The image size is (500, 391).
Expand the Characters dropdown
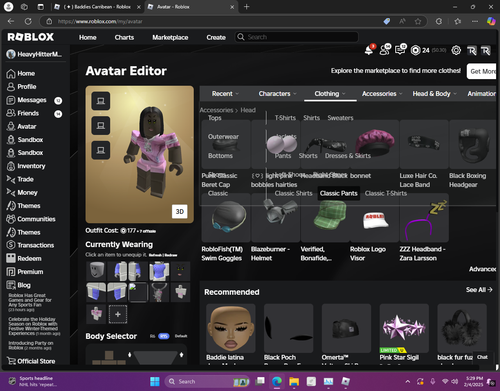[277, 94]
